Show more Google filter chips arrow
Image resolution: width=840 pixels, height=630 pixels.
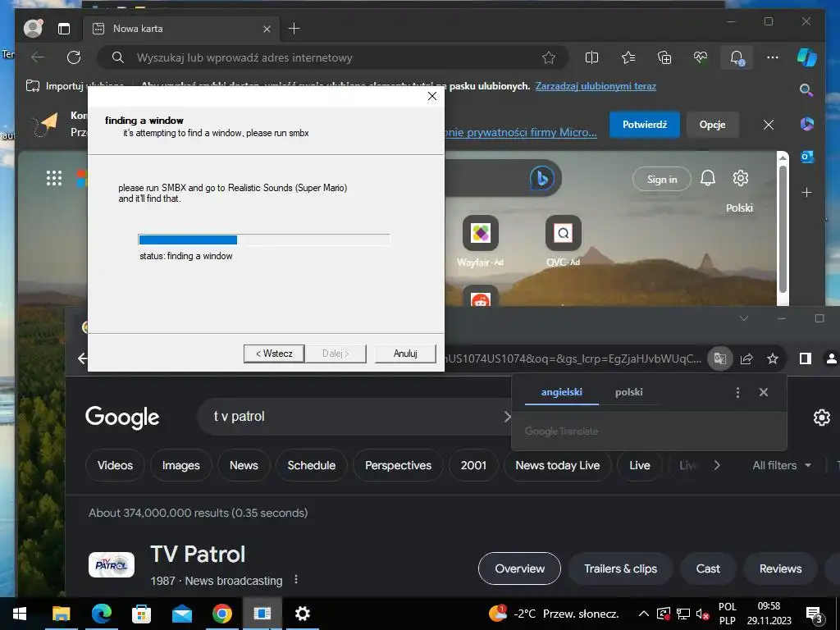coord(717,465)
